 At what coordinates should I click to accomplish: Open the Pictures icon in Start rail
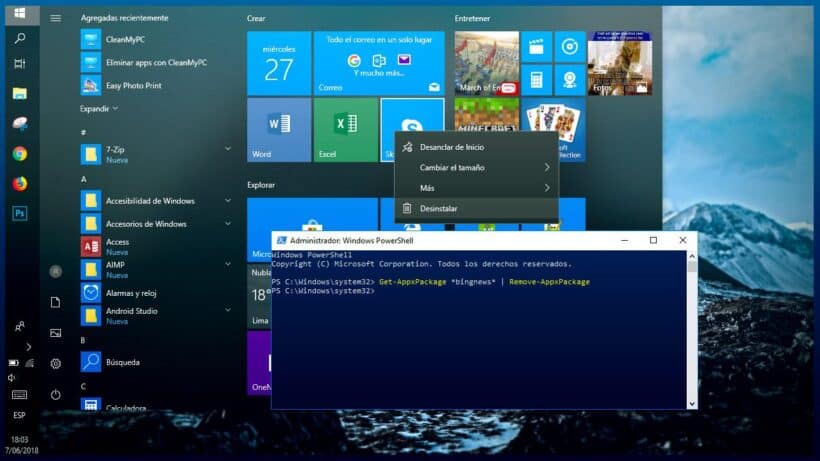pyautogui.click(x=55, y=333)
